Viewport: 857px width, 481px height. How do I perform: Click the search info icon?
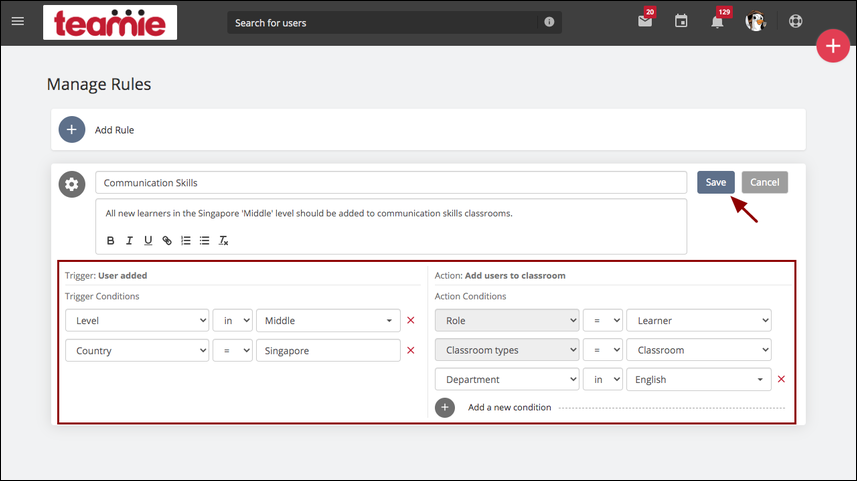point(549,22)
